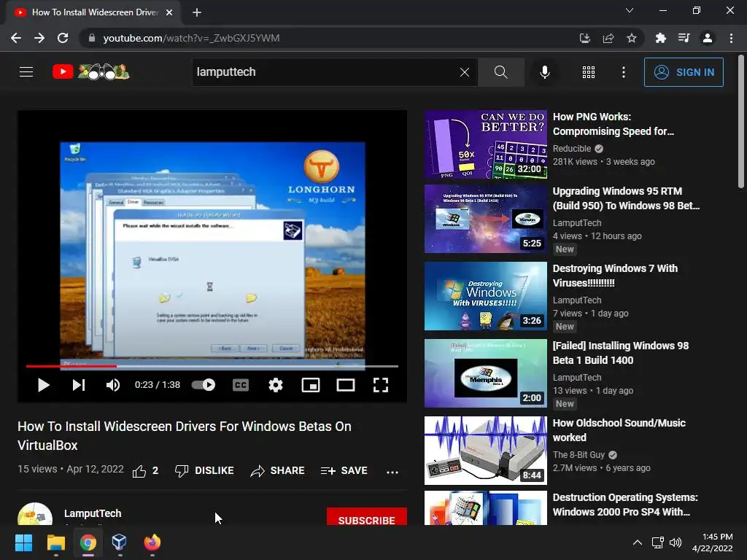SAVE video to a playlist
The image size is (747, 560).
344,471
